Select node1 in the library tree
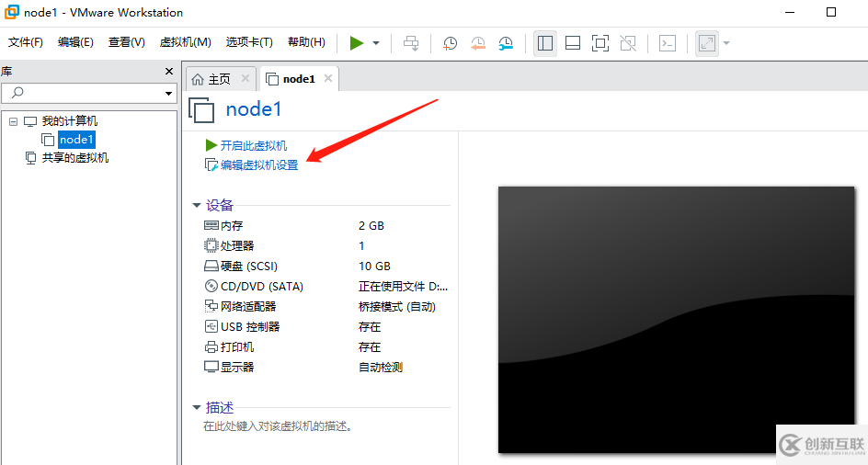This screenshot has width=868, height=465. (x=76, y=140)
